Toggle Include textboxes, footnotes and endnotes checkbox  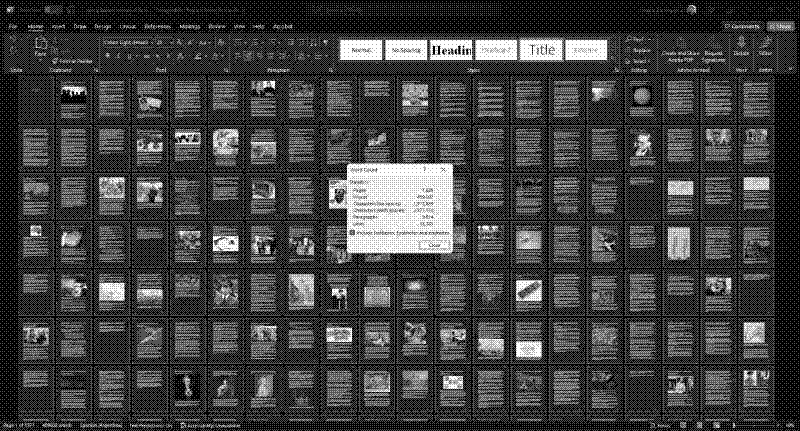352,233
